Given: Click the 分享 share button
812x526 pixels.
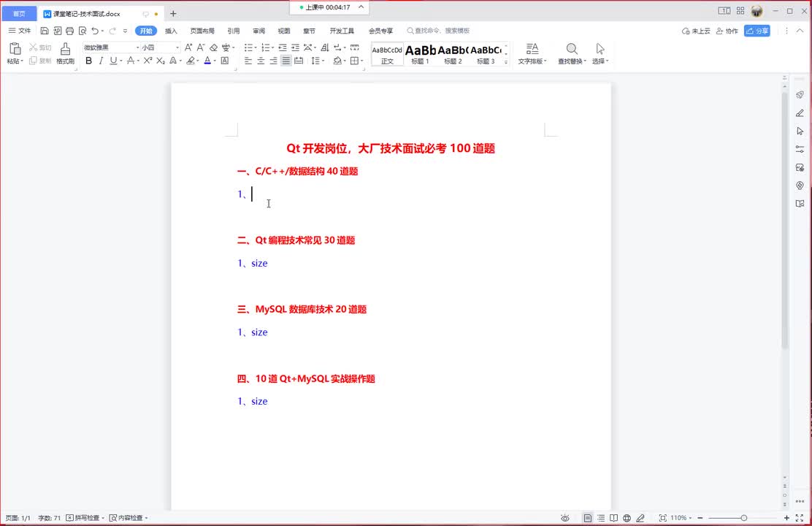Looking at the screenshot, I should tap(757, 31).
